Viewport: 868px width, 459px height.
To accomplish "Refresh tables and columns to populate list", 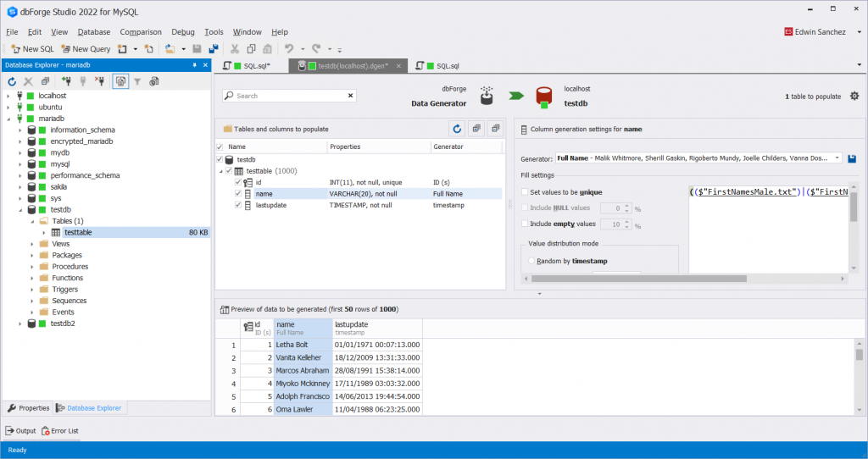I will coord(457,129).
